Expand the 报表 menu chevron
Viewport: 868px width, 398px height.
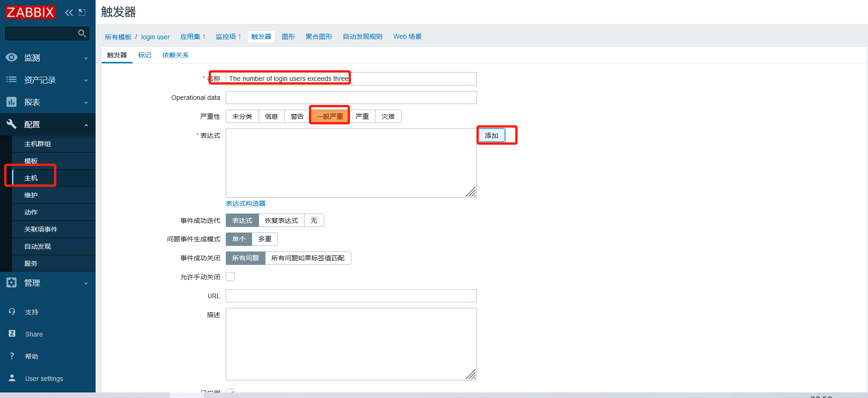(86, 103)
